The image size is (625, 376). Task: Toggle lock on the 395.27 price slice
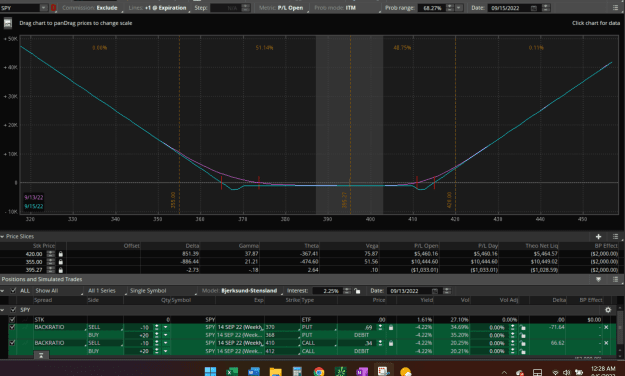61,270
